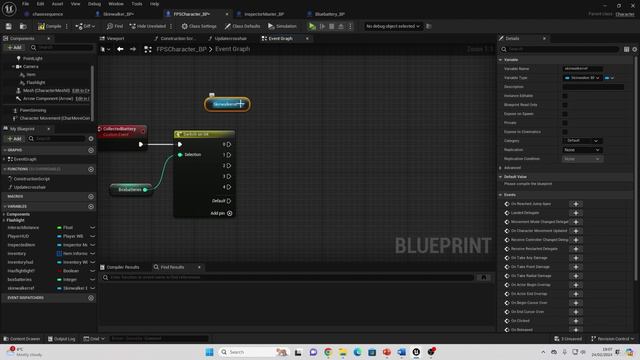Collapse the Events section in Details
This screenshot has width=640, height=360.
[500, 195]
